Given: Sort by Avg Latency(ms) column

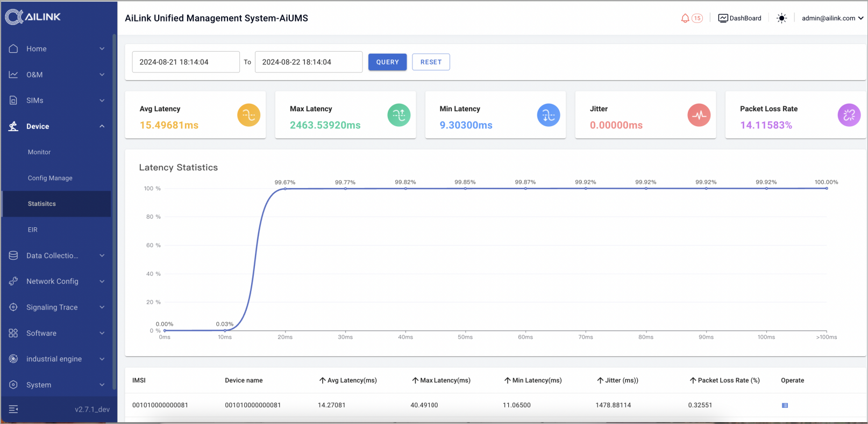Looking at the screenshot, I should click(347, 380).
